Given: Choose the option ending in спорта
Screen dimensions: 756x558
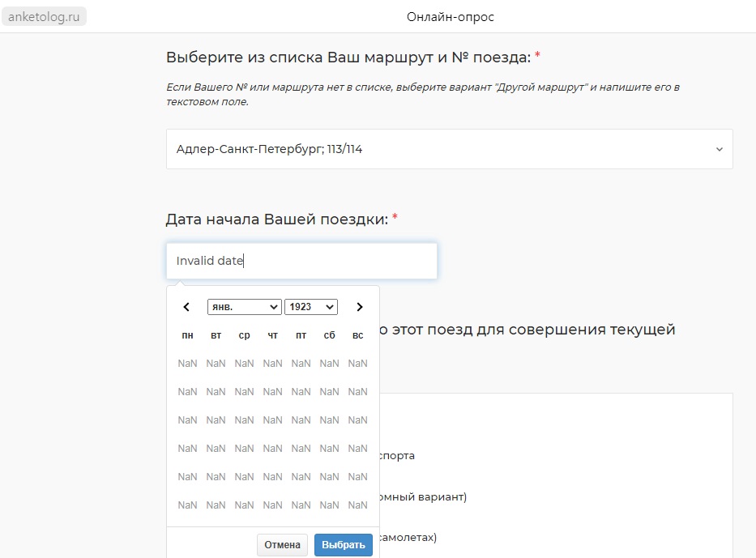Looking at the screenshot, I should pos(396,456).
